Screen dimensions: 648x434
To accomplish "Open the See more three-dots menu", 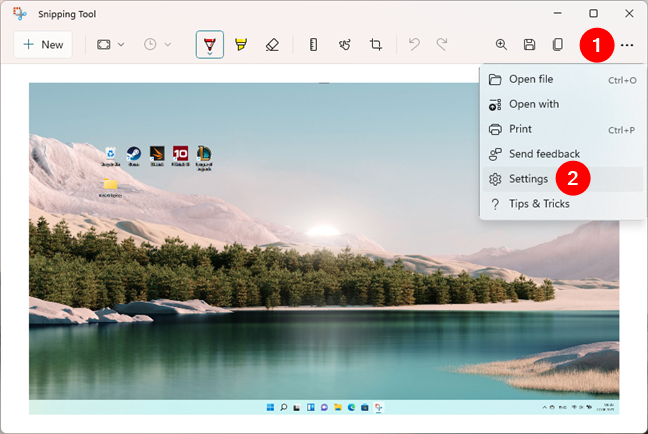I will (x=627, y=45).
